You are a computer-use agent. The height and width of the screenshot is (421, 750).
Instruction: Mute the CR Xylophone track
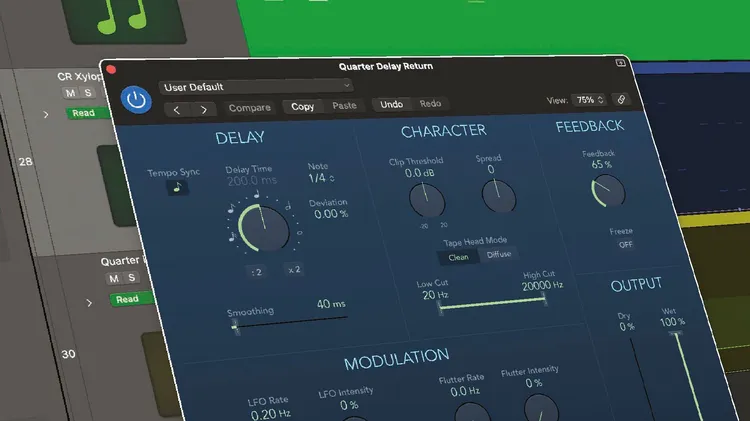pos(70,93)
